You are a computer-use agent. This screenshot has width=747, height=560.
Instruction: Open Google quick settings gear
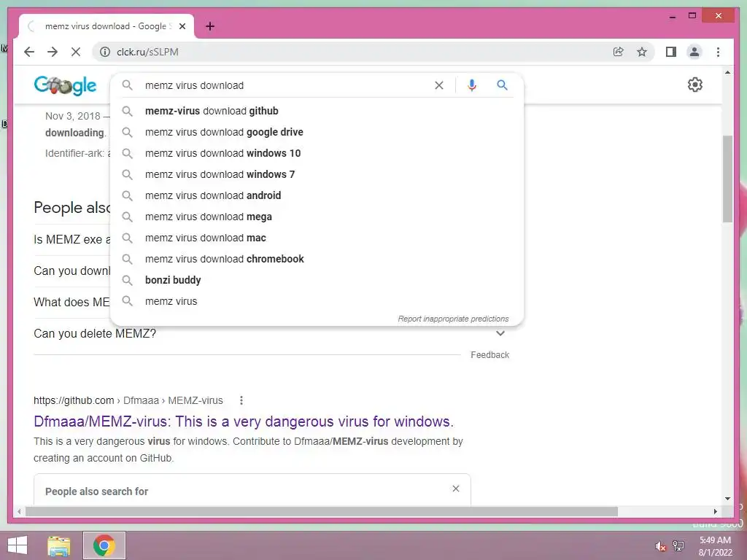pyautogui.click(x=695, y=85)
